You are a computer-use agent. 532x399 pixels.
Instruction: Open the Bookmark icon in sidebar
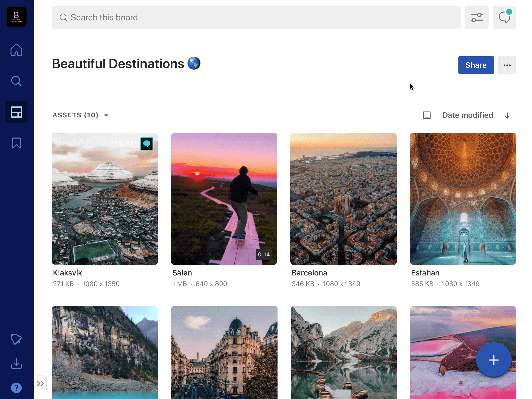[x=16, y=143]
